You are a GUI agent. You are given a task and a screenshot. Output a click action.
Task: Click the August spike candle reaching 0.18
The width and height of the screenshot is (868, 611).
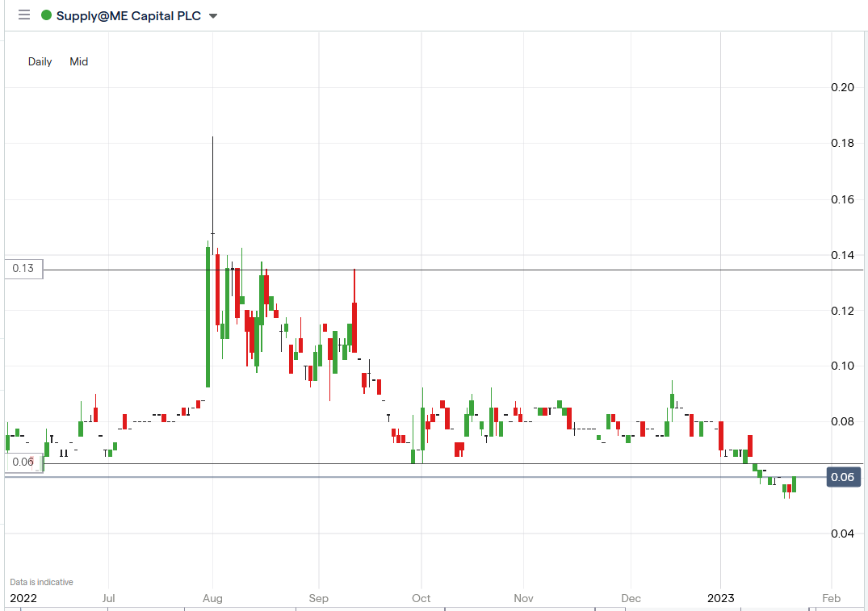(x=212, y=195)
